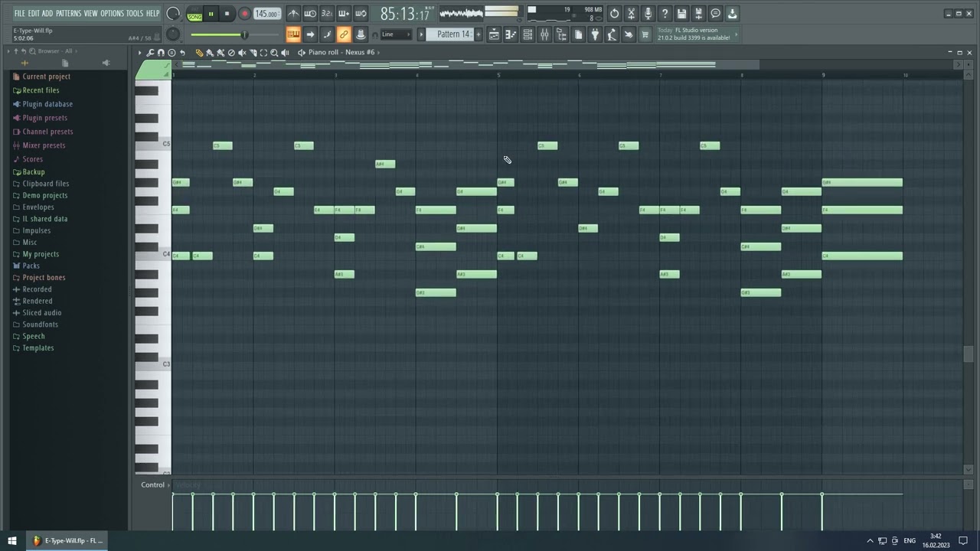Click the piano roll undo arrow icon
Viewport: 980px width, 551px height.
[182, 52]
